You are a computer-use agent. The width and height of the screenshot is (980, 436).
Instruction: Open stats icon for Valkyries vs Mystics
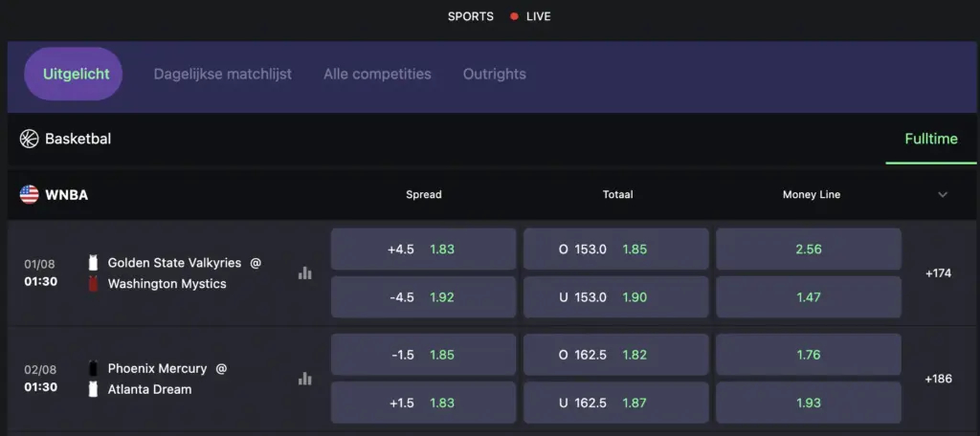pos(305,272)
